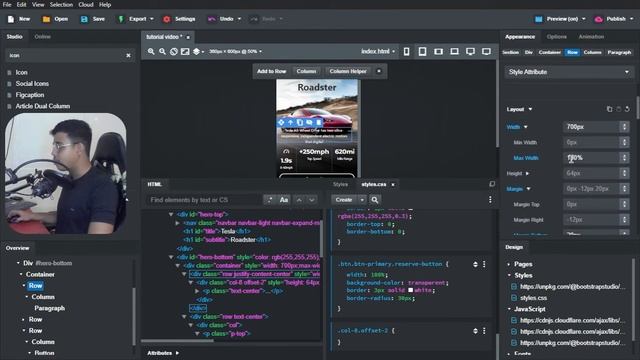Switch stage to the largest desktop size
Image resolution: width=640 pixels, height=360 pixels.
(486, 51)
